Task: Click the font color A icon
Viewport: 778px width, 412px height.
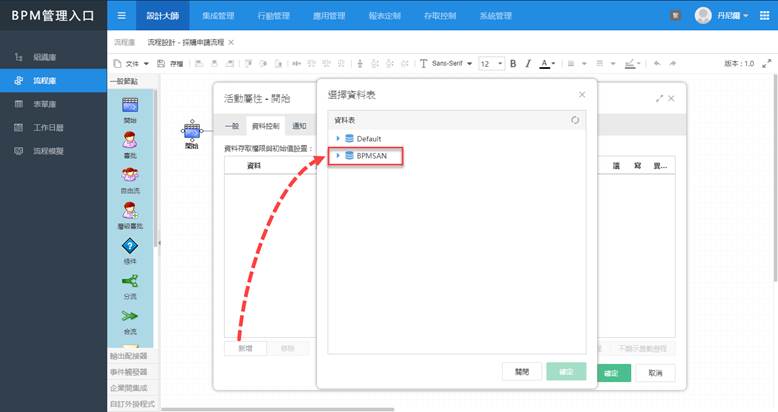Action: [544, 64]
